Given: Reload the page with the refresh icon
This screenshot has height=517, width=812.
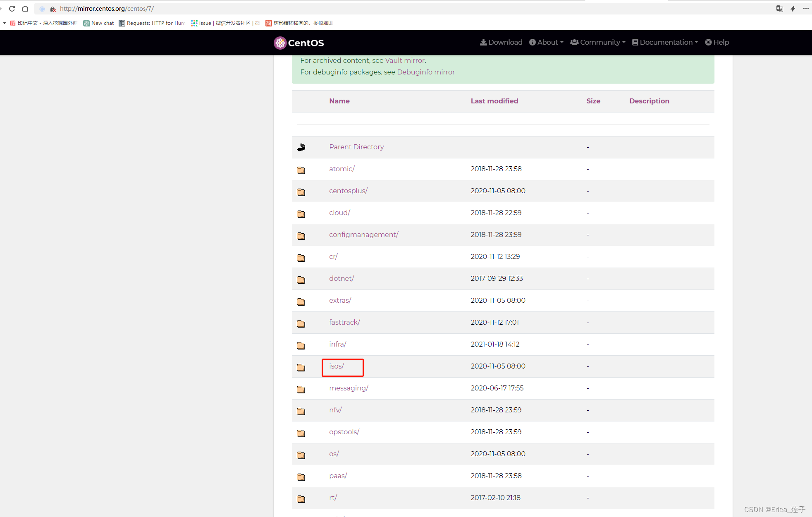Looking at the screenshot, I should tap(12, 9).
